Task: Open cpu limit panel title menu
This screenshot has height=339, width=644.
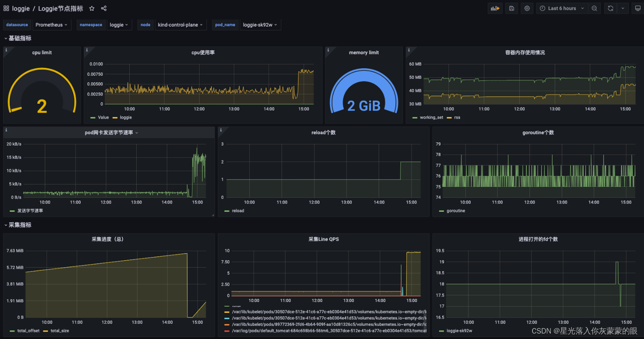Action: pyautogui.click(x=42, y=53)
